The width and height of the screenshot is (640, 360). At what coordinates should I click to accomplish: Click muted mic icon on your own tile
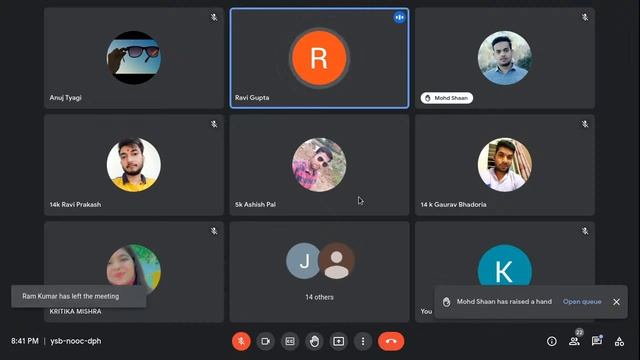tap(585, 231)
